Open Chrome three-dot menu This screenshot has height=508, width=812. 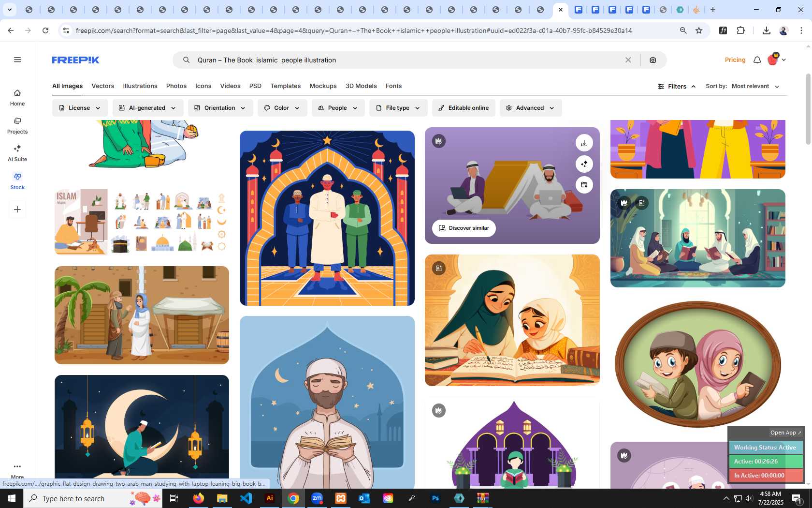801,30
